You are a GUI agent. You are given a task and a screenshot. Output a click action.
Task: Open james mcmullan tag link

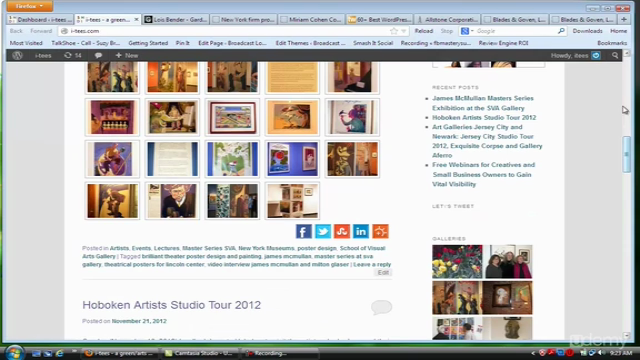[288, 256]
